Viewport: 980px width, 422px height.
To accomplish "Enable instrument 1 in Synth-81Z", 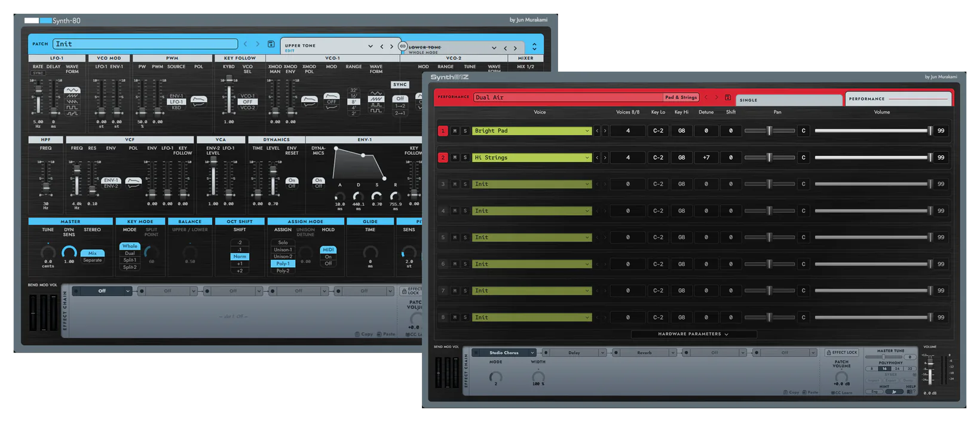I will pos(443,131).
